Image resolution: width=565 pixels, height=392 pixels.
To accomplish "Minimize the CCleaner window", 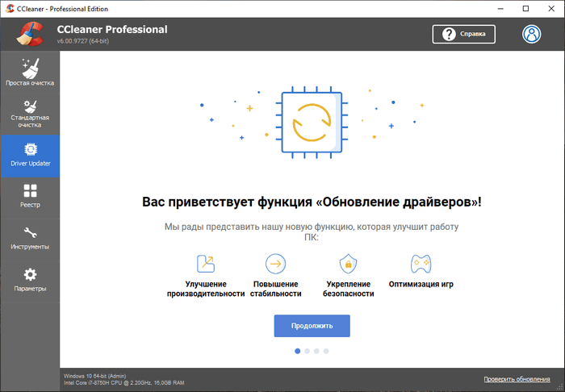I will click(x=500, y=9).
